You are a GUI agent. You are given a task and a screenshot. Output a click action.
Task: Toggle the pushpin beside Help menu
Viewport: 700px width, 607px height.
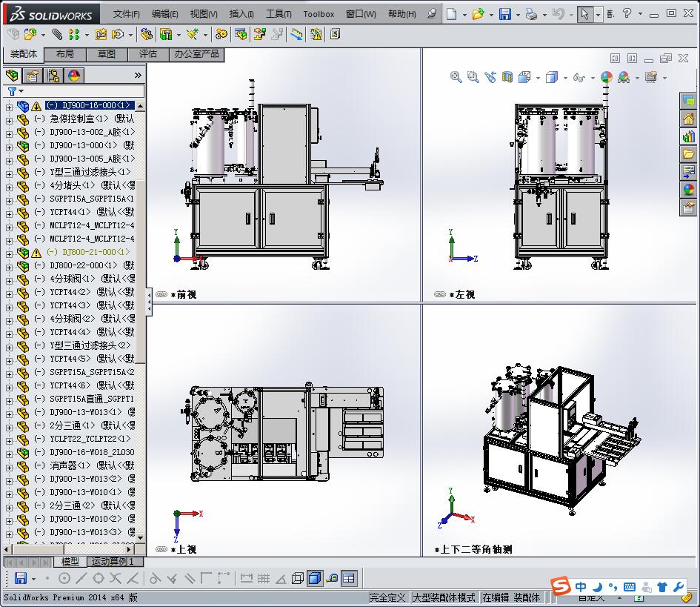[x=432, y=14]
